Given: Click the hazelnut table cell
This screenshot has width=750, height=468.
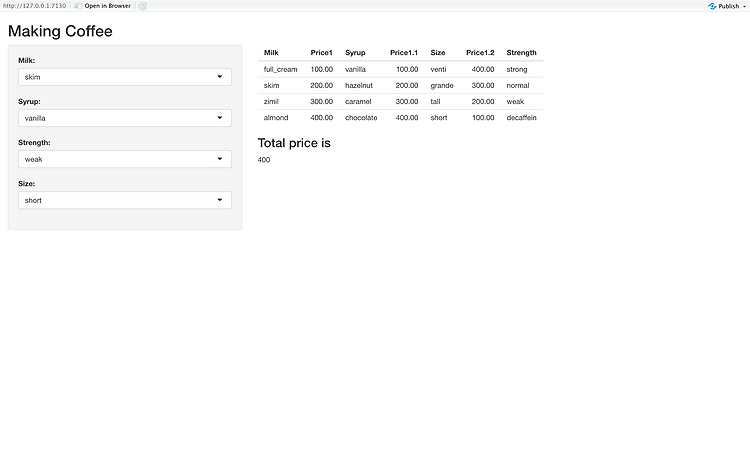Looking at the screenshot, I should 359,86.
